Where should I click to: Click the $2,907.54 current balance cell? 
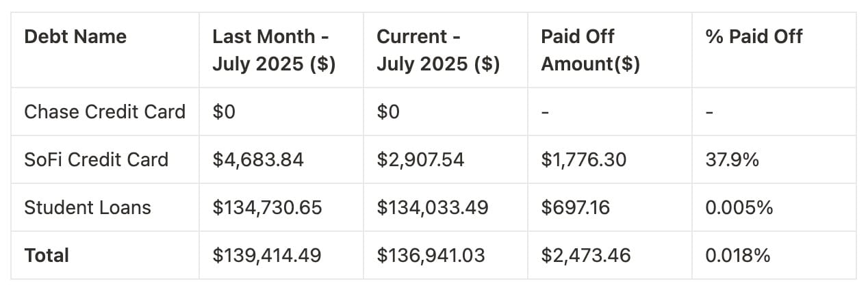[420, 159]
